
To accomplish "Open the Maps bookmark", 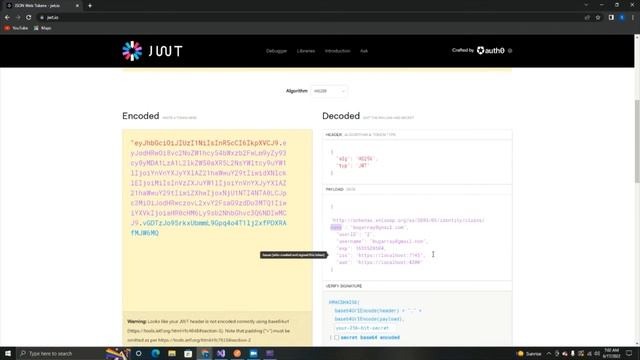I will [42, 28].
